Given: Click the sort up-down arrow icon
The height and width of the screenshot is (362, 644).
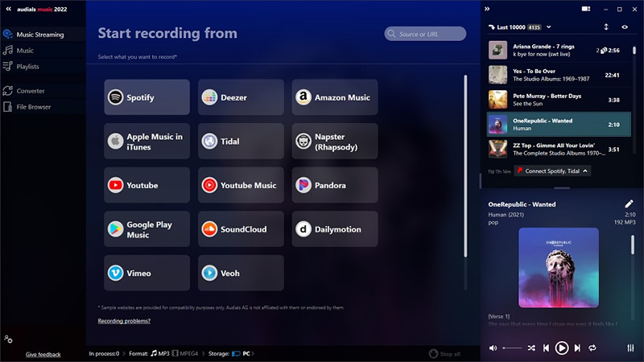Looking at the screenshot, I should pyautogui.click(x=606, y=27).
